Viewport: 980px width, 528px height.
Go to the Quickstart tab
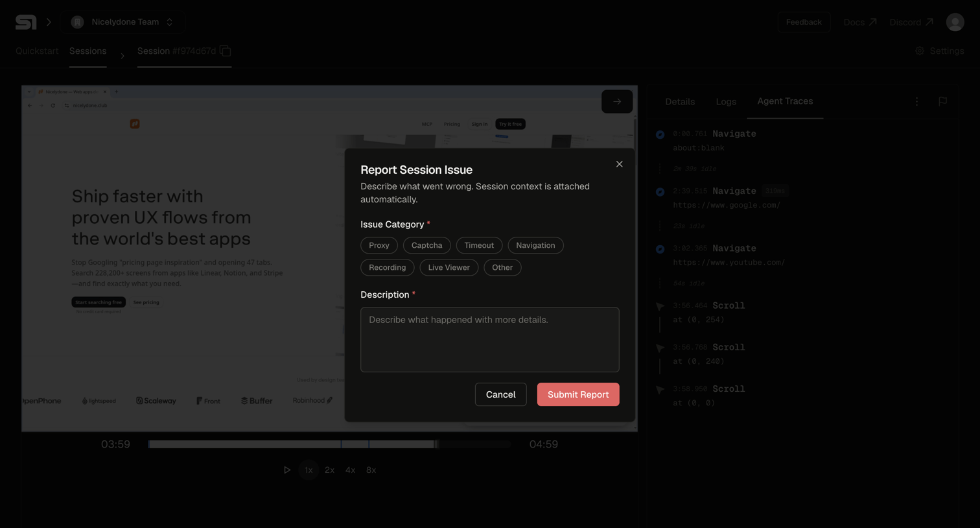[x=37, y=51]
